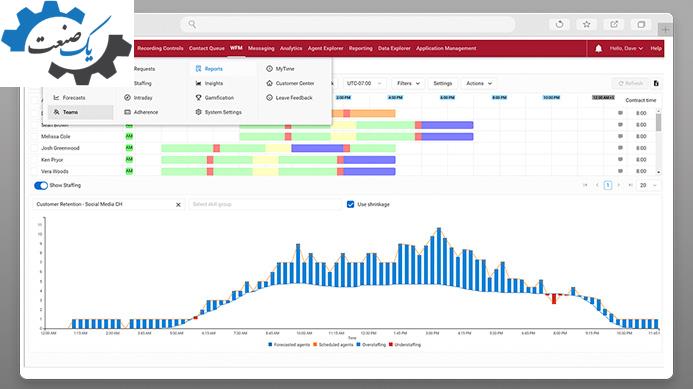Select Staffing in the WFM menu
This screenshot has width=693, height=389.
click(x=143, y=83)
